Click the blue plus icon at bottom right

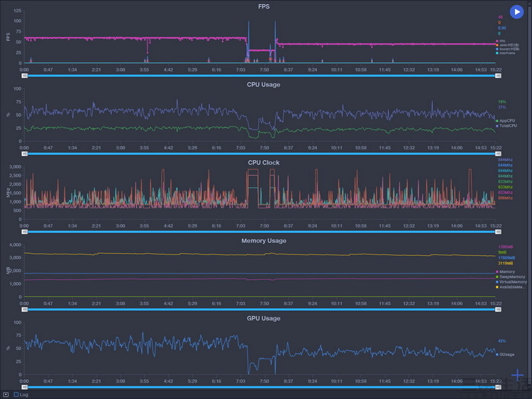(517, 375)
